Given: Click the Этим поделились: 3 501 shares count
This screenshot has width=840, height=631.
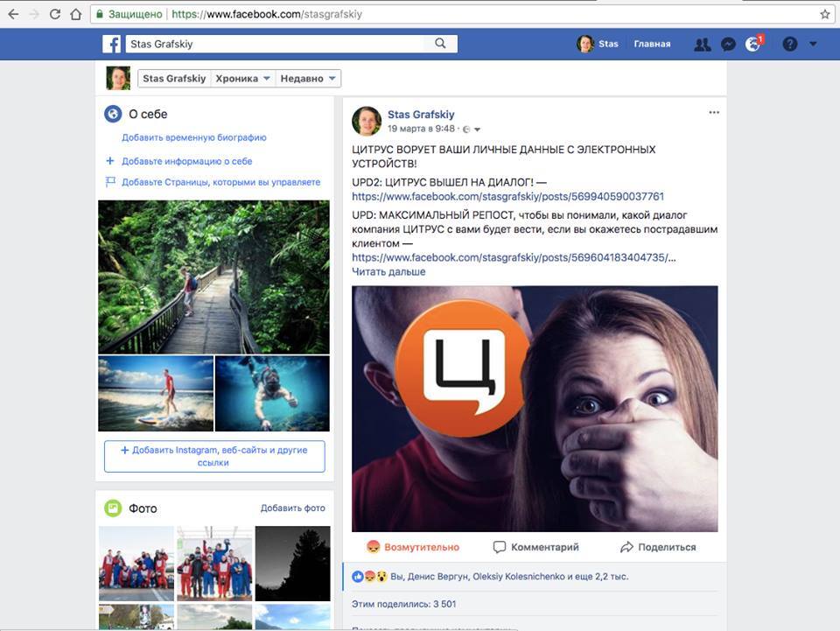Looking at the screenshot, I should tap(404, 604).
